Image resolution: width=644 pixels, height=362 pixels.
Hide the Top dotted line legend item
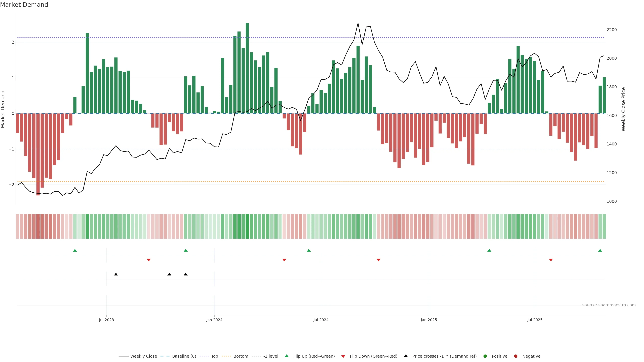click(x=214, y=356)
